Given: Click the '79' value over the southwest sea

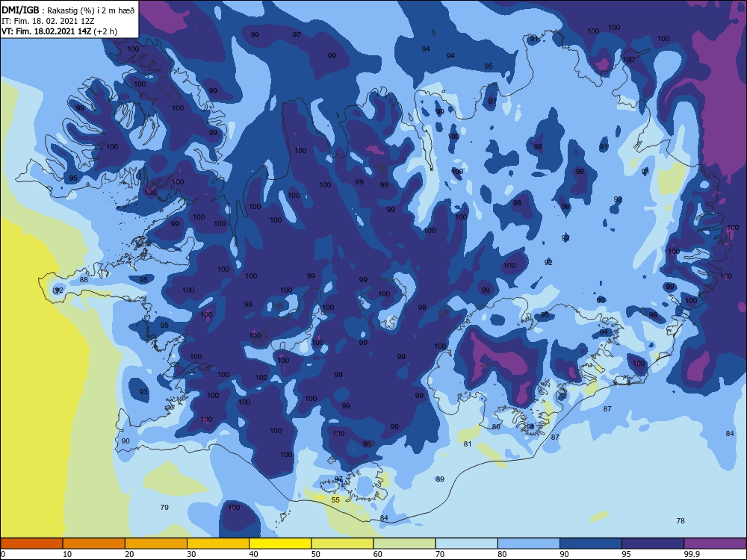Looking at the screenshot, I should pyautogui.click(x=164, y=507).
